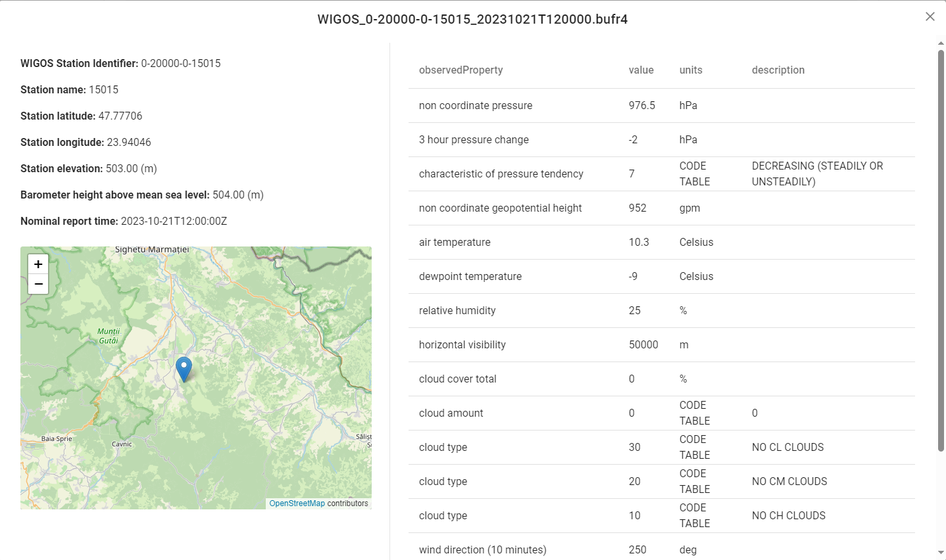Select the wind direction (10 minutes) label
The height and width of the screenshot is (560, 946).
[x=482, y=550]
